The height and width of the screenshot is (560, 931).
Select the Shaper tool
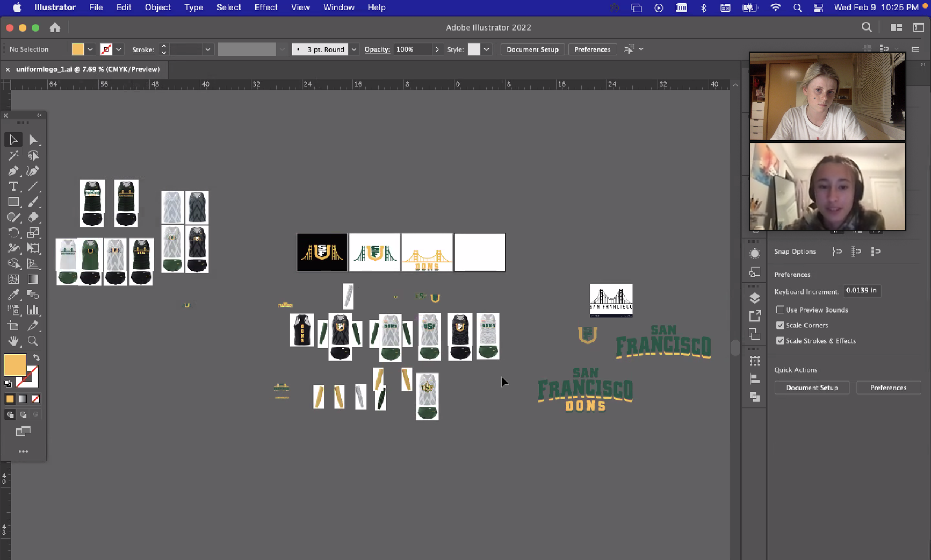click(x=14, y=217)
